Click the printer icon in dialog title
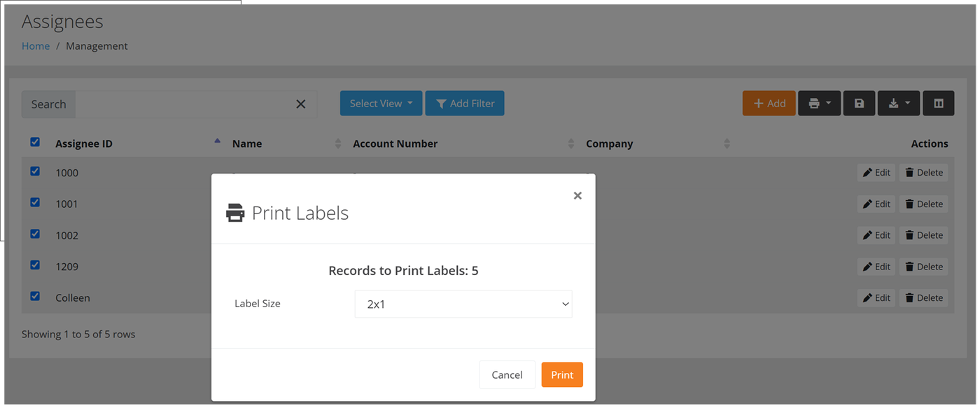The width and height of the screenshot is (980, 408). [x=235, y=213]
